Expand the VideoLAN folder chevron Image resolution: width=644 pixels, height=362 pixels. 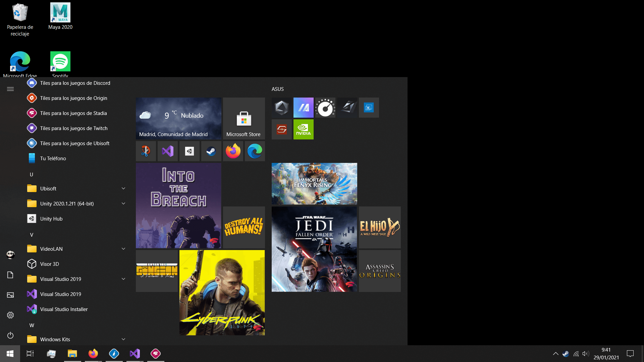click(123, 249)
